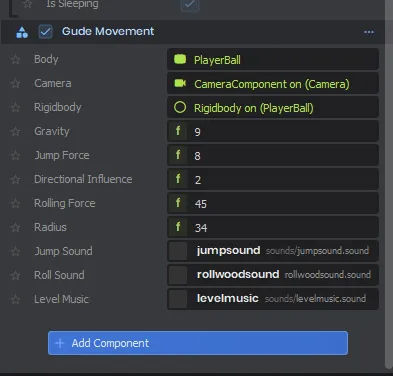Favorite the Jump Force property star

click(x=15, y=156)
